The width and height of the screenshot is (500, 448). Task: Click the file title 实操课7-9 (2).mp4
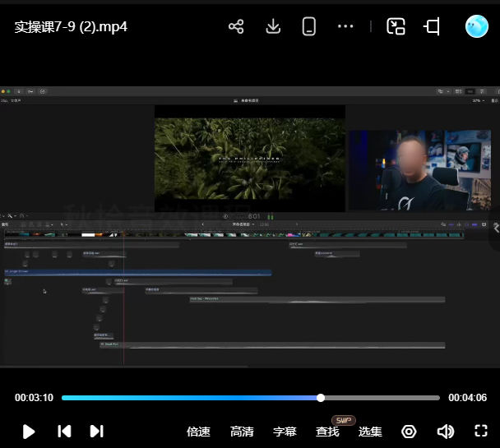coord(71,27)
